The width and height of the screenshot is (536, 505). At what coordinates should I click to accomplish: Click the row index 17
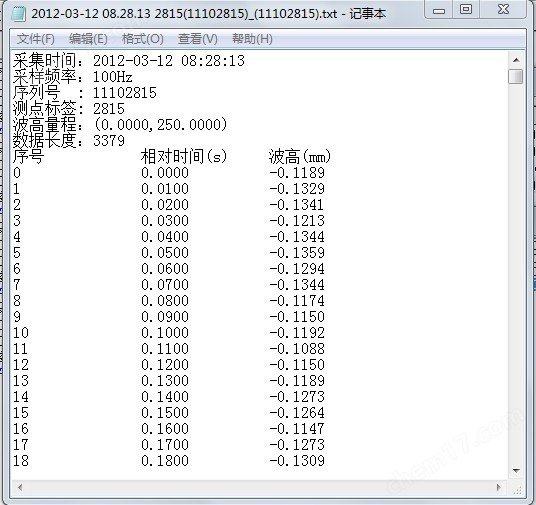(21, 444)
